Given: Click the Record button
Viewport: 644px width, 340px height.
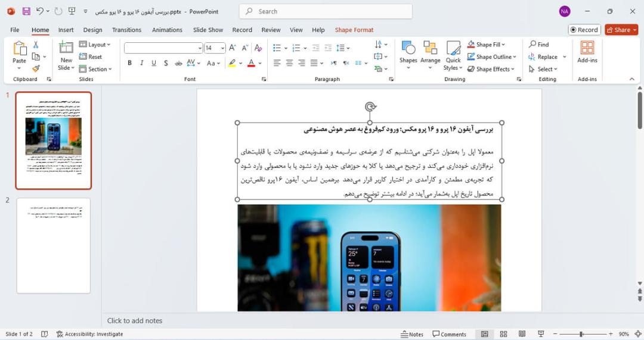Looking at the screenshot, I should point(584,30).
